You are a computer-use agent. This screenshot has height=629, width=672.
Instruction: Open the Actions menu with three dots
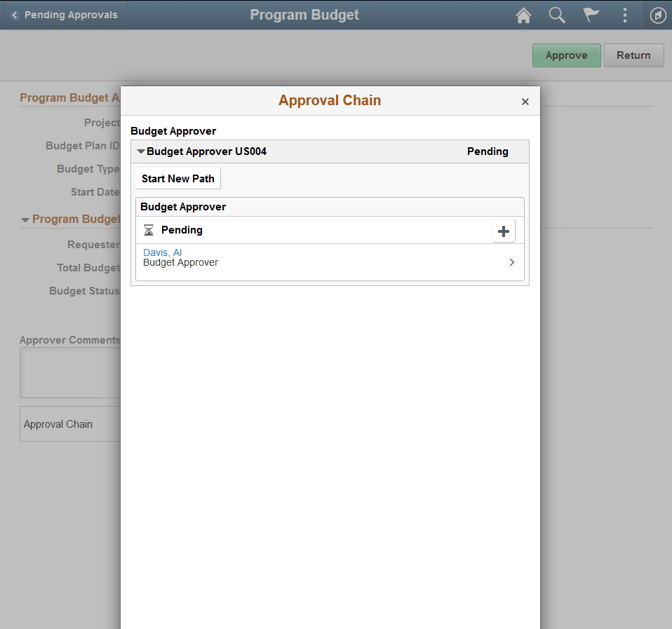624,15
